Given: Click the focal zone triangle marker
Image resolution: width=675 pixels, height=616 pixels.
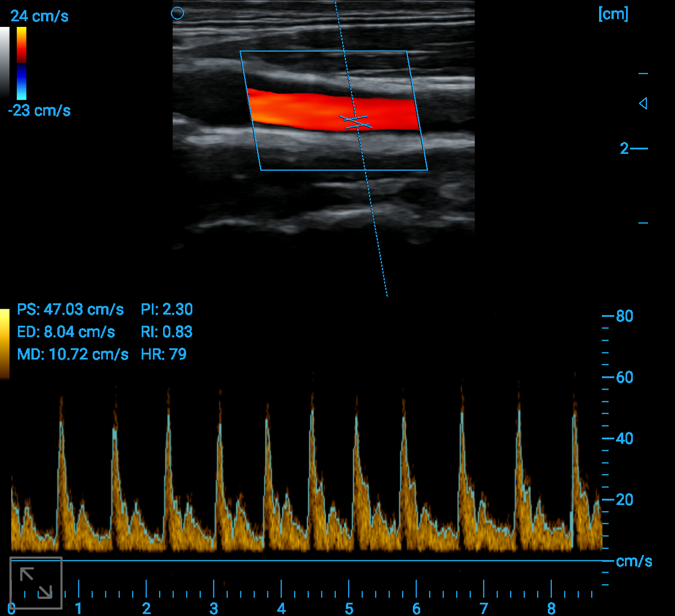Looking at the screenshot, I should [643, 103].
